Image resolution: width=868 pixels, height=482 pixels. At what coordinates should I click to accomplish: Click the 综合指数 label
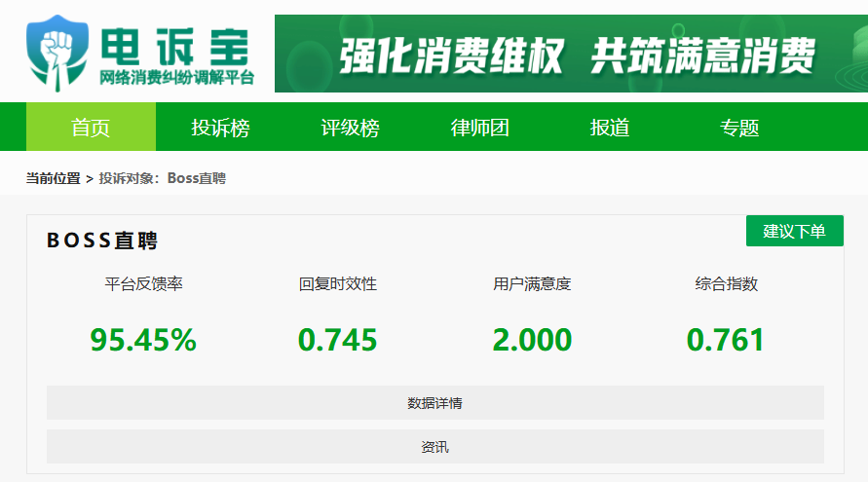pyautogui.click(x=727, y=284)
